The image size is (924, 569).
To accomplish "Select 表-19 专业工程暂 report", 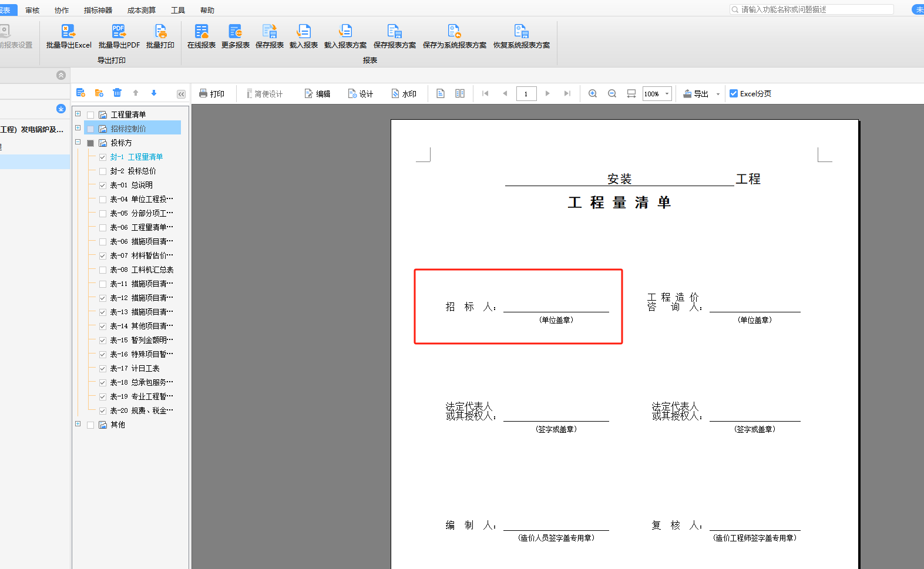I will 142,397.
